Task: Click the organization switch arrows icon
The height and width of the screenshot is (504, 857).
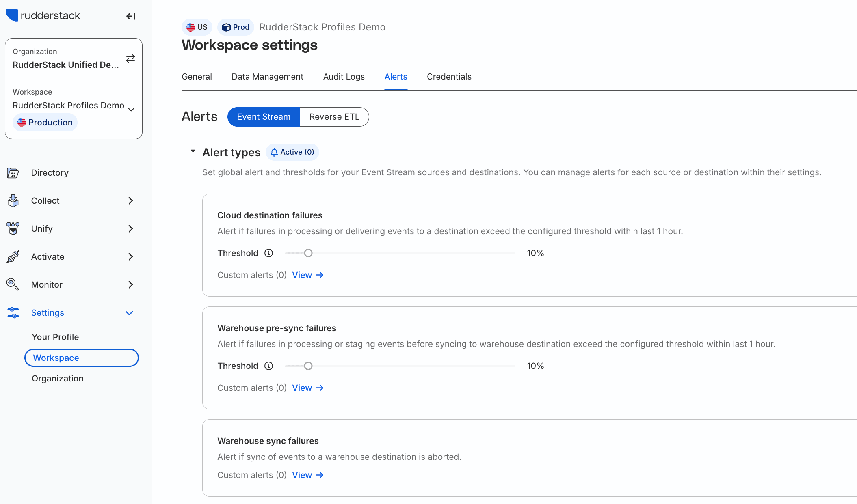Action: [130, 59]
